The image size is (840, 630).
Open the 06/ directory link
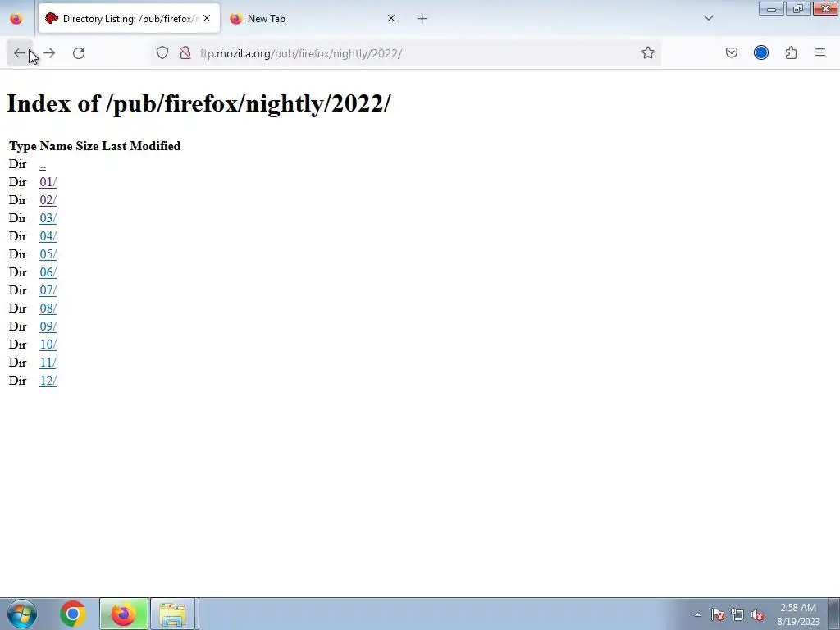click(x=48, y=272)
